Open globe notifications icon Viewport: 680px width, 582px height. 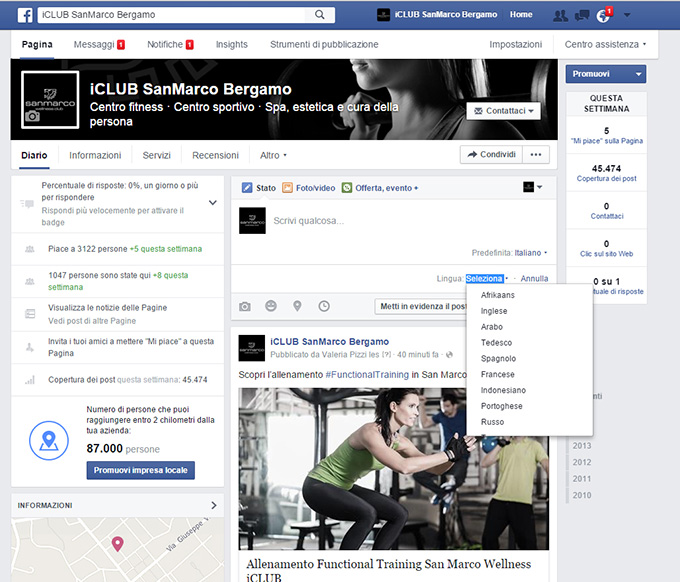[x=603, y=16]
